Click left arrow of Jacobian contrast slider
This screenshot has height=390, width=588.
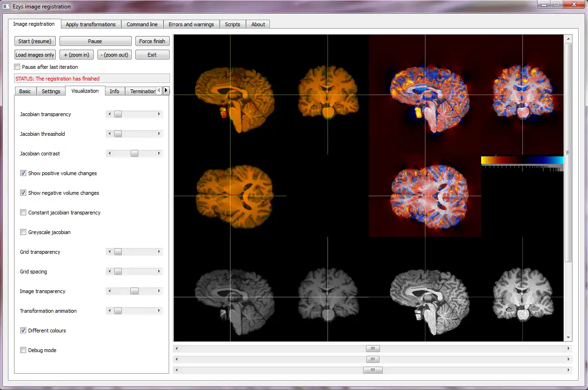pos(110,154)
